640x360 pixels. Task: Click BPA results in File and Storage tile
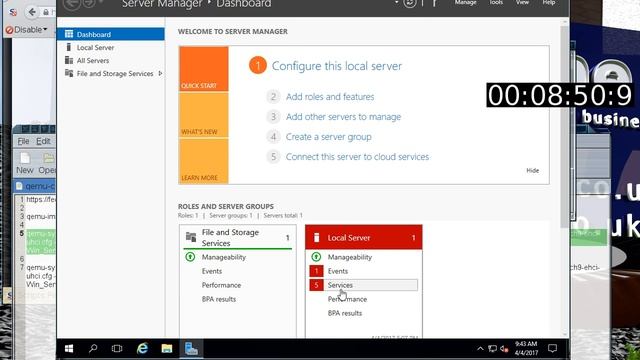tap(219, 299)
